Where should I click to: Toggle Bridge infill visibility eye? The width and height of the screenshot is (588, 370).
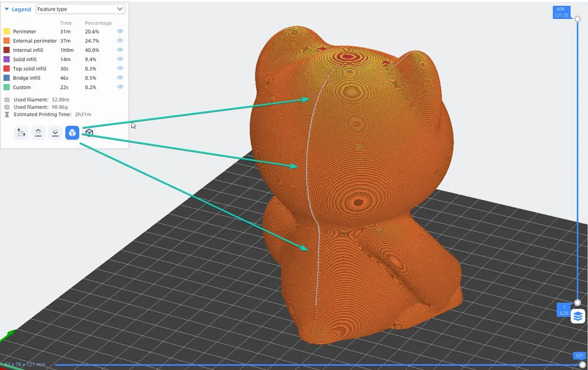pos(120,78)
